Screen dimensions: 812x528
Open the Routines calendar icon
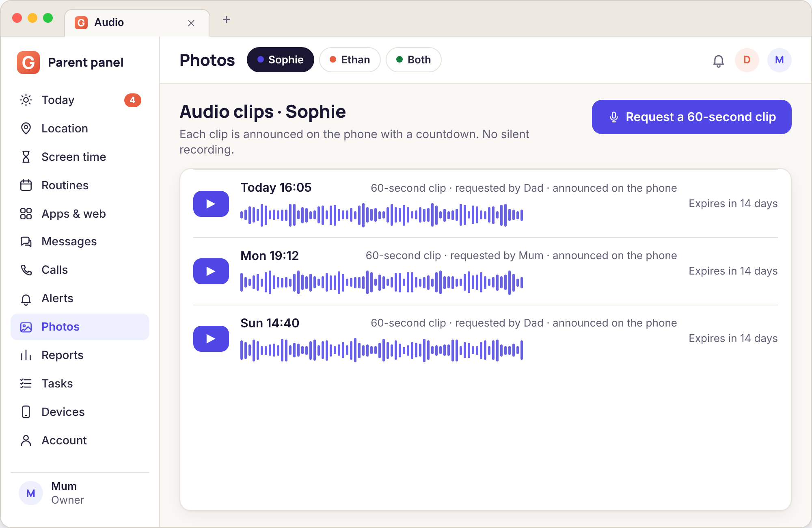(26, 185)
